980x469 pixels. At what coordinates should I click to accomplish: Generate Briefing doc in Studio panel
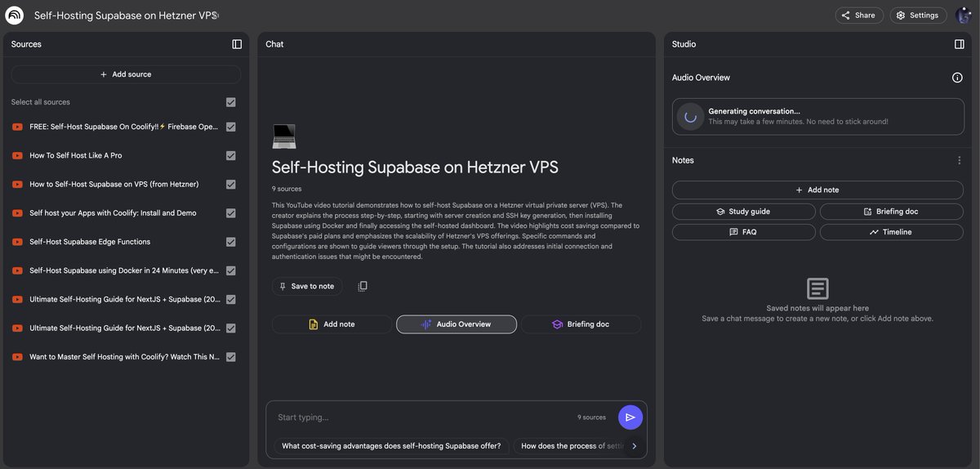(x=891, y=212)
